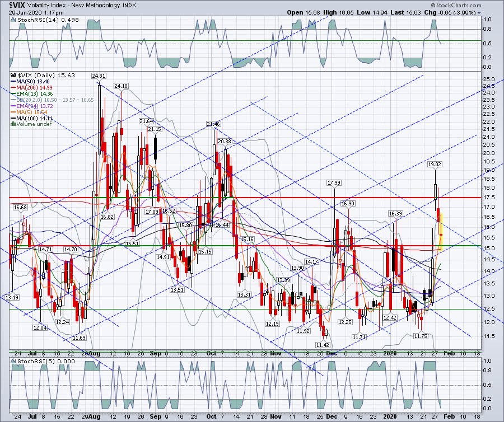Click the MA(50) 13.40 legend entry
The width and height of the screenshot is (504, 422).
click(x=33, y=82)
